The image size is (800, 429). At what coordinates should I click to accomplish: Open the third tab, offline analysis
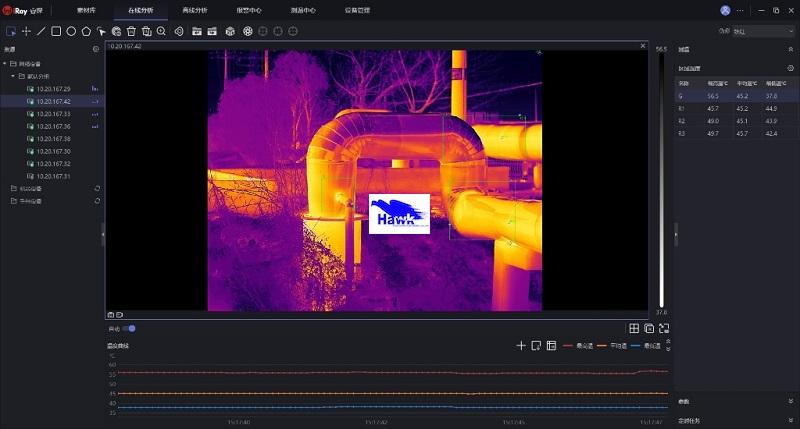194,9
